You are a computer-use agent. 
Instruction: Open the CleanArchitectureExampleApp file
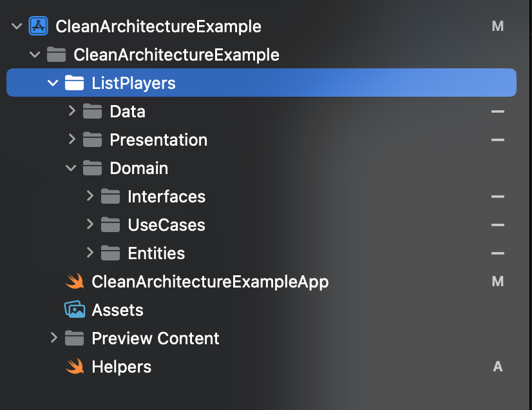coord(210,282)
